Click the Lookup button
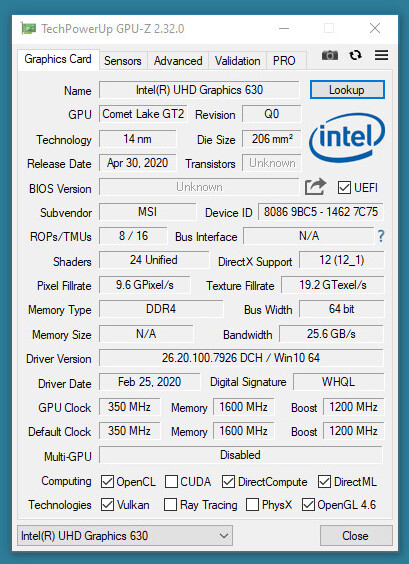 click(x=347, y=90)
